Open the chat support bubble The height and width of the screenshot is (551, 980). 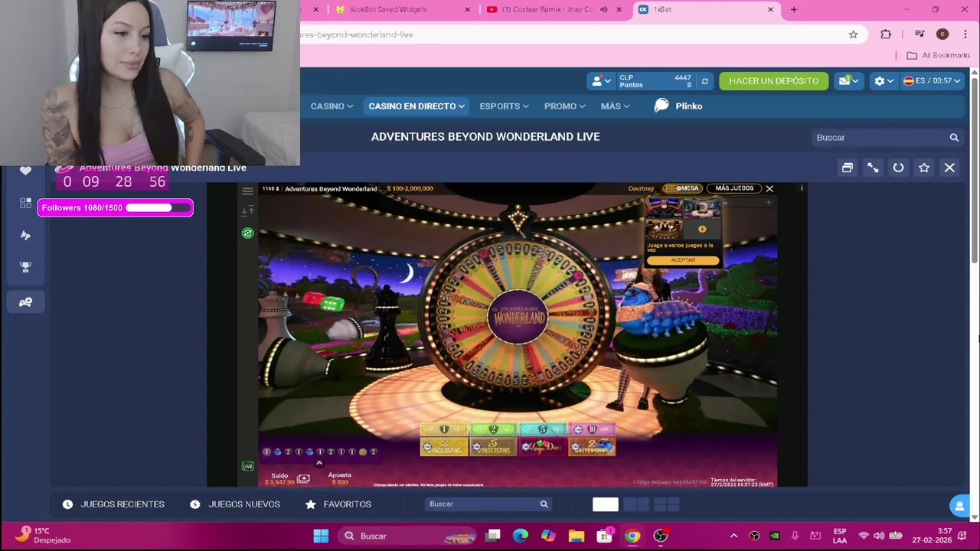tap(959, 506)
